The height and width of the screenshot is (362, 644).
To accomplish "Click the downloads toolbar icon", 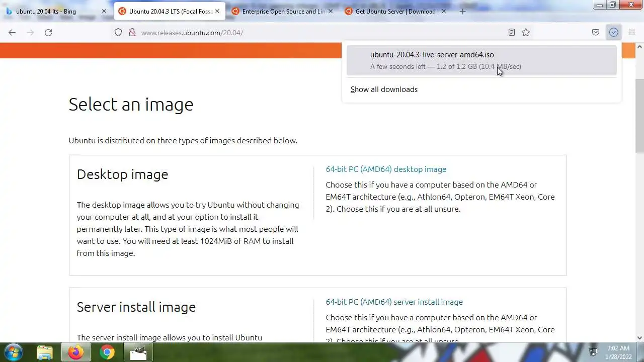I will [614, 32].
